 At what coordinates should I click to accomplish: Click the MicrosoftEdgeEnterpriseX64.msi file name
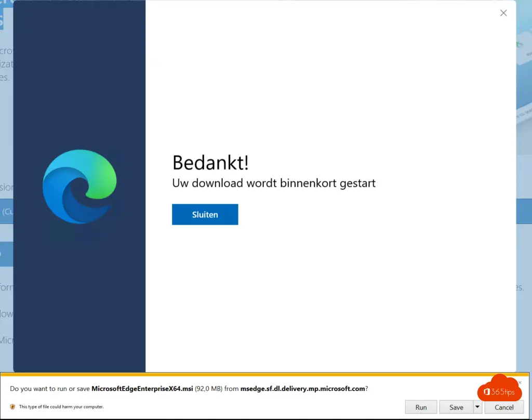tap(142, 388)
